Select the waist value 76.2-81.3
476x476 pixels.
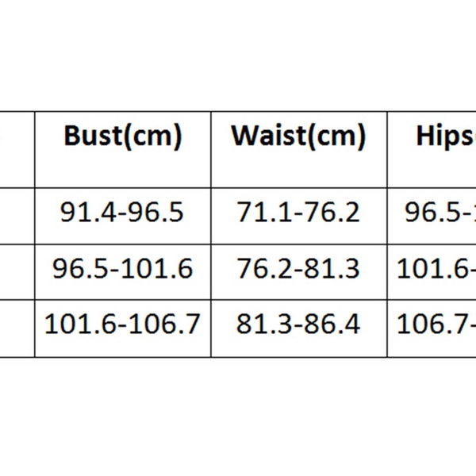pyautogui.click(x=297, y=268)
